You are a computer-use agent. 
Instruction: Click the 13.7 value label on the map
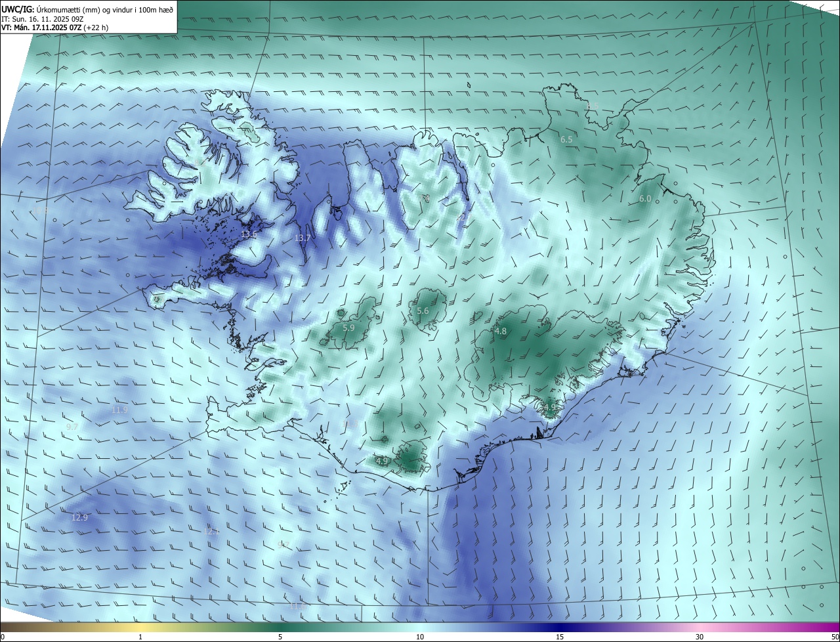[302, 238]
